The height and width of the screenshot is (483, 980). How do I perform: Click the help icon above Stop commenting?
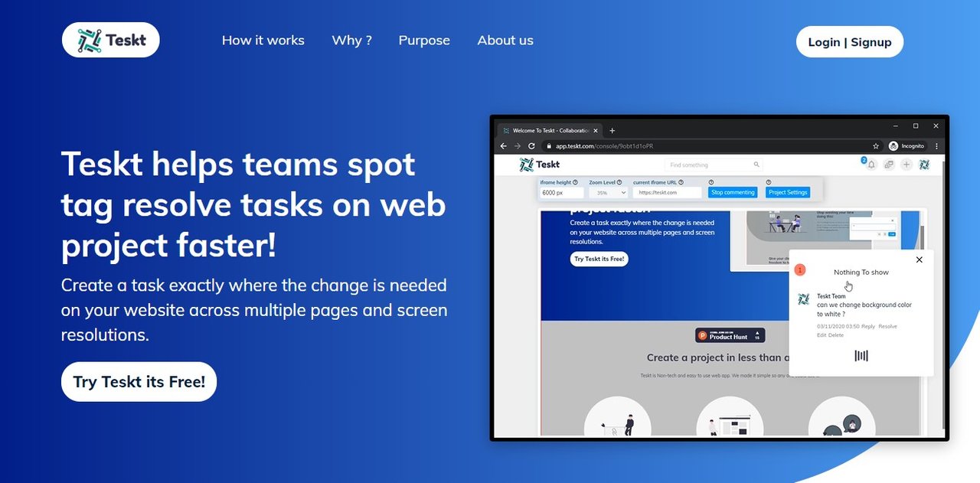(x=711, y=182)
